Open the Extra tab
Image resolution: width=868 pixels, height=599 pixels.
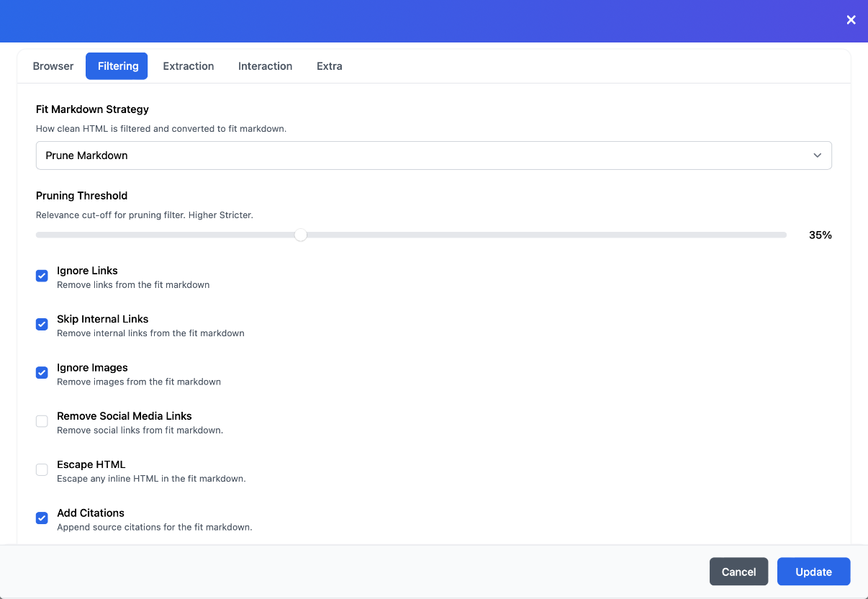330,66
